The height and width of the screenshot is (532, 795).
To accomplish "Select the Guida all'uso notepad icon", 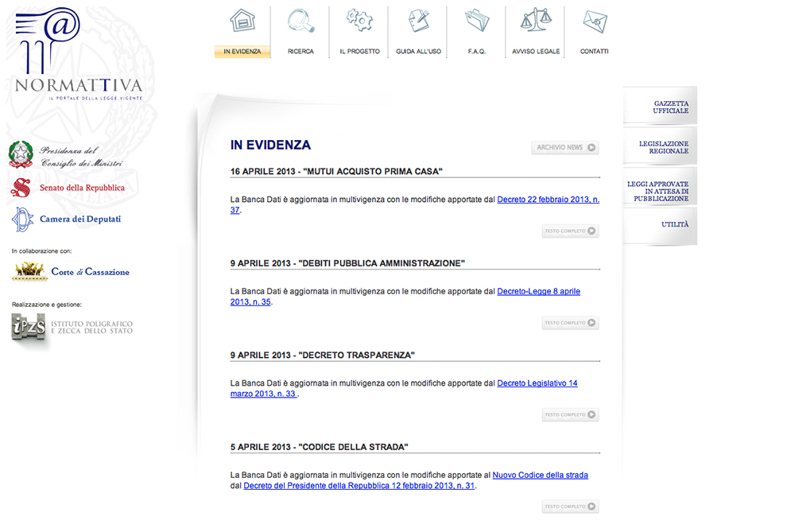I will pos(419,21).
